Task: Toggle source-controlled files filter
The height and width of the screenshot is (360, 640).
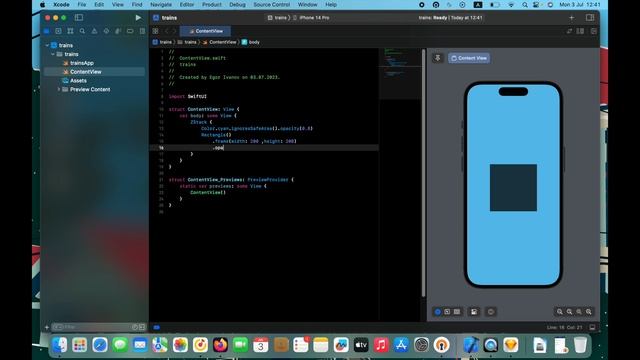Action: click(142, 327)
